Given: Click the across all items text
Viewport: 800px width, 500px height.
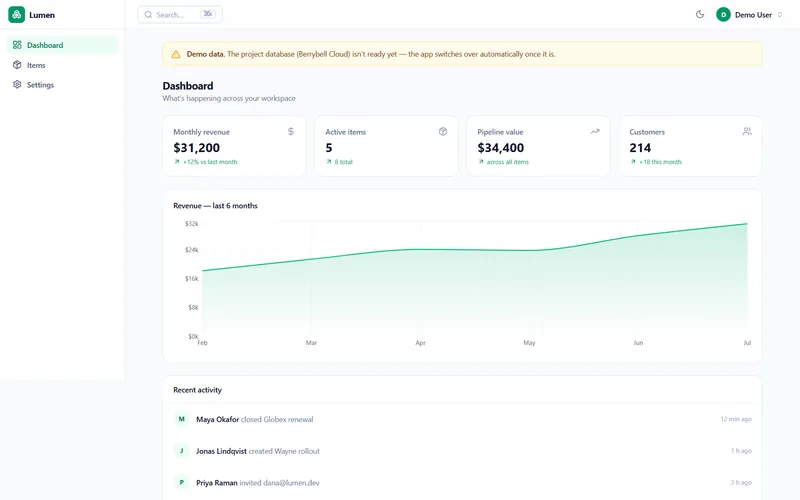Looking at the screenshot, I should 508,162.
